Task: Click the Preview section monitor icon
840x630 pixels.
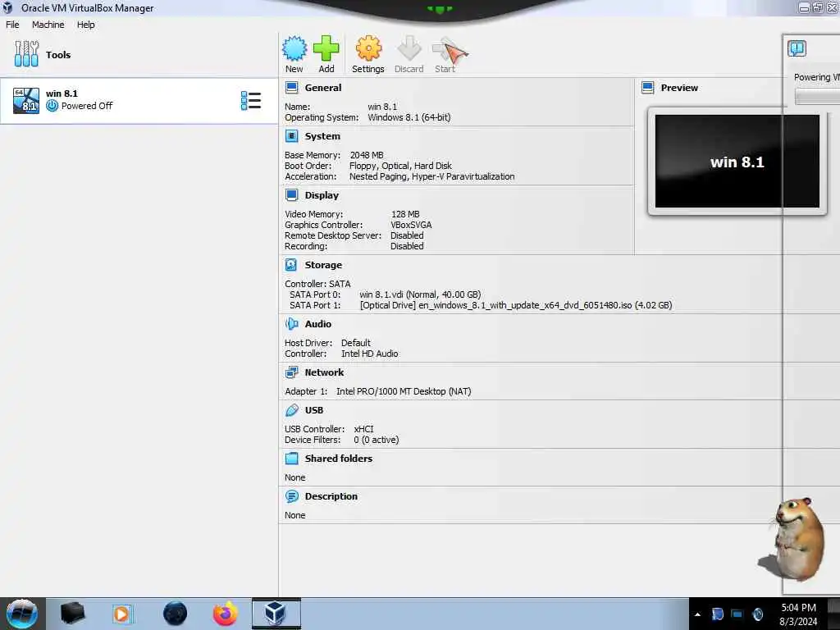Action: point(648,87)
